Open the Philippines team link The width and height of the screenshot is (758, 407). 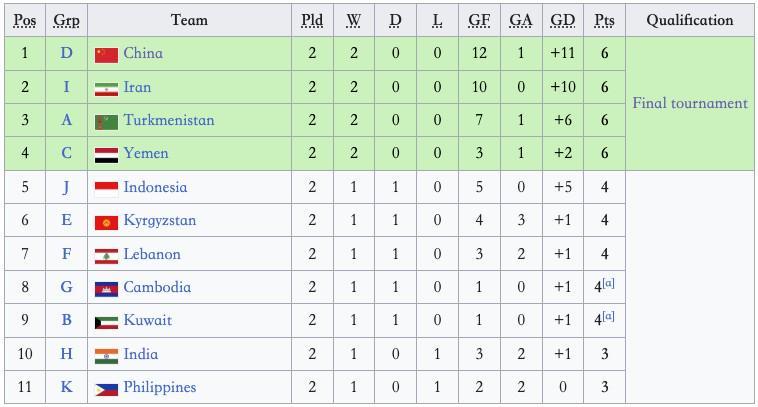point(160,387)
